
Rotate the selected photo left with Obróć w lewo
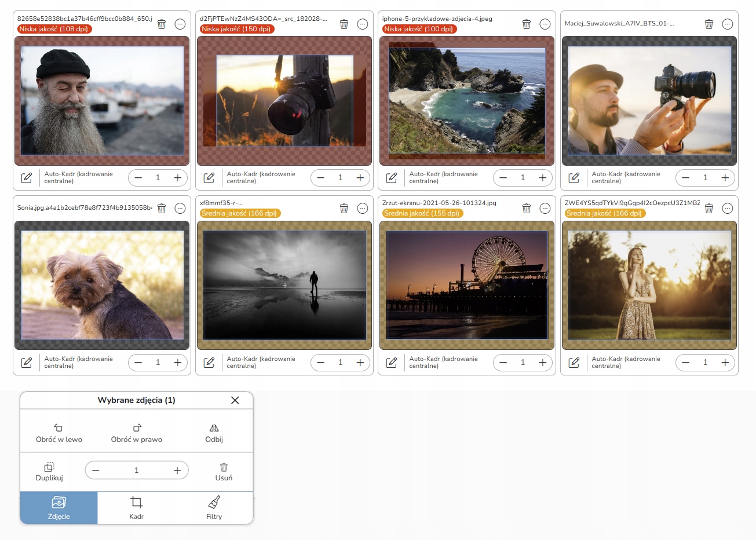click(59, 433)
